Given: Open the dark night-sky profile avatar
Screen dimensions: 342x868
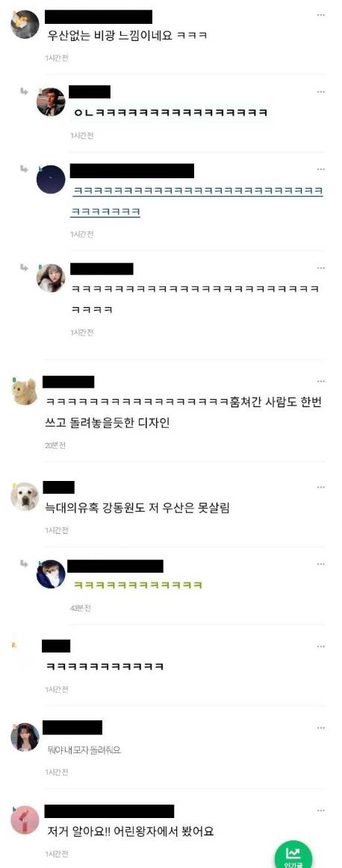Looking at the screenshot, I should [51, 180].
